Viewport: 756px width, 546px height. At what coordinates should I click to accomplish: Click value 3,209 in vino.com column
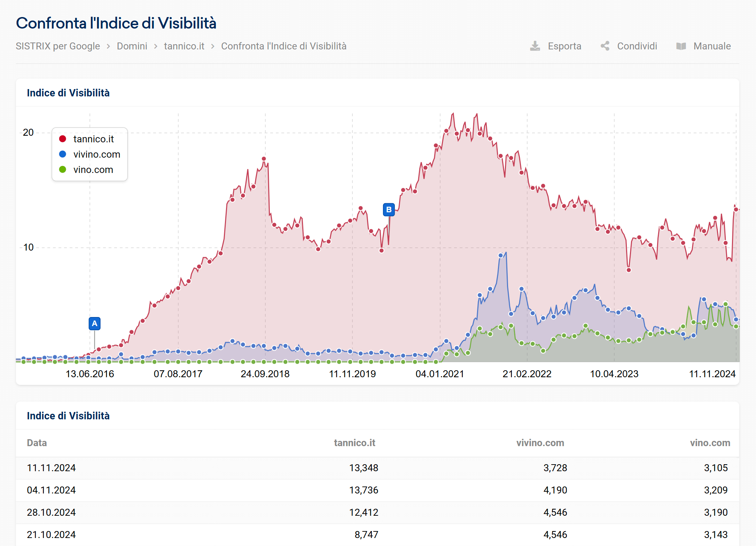point(716,490)
